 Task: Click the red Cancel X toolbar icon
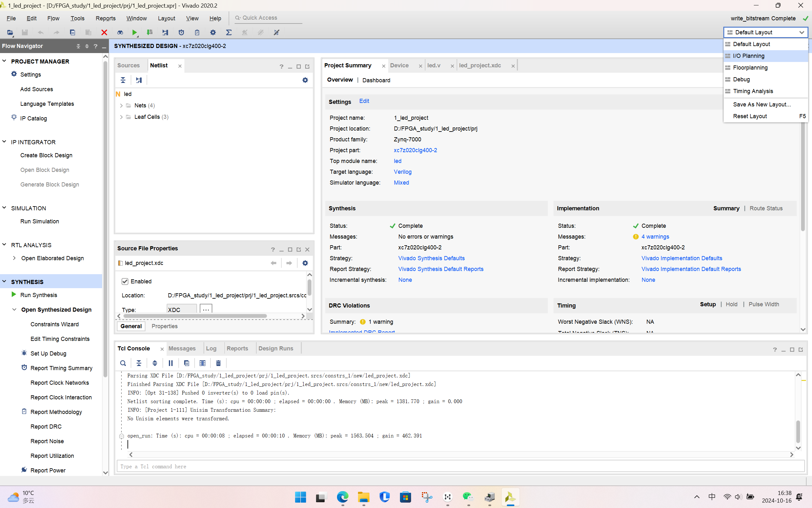click(104, 32)
